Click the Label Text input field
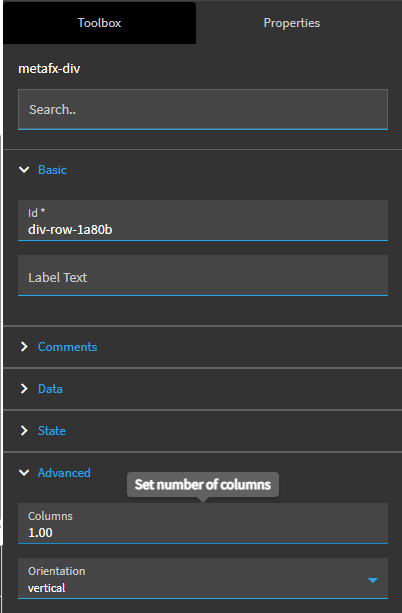402x613 pixels. coord(203,276)
